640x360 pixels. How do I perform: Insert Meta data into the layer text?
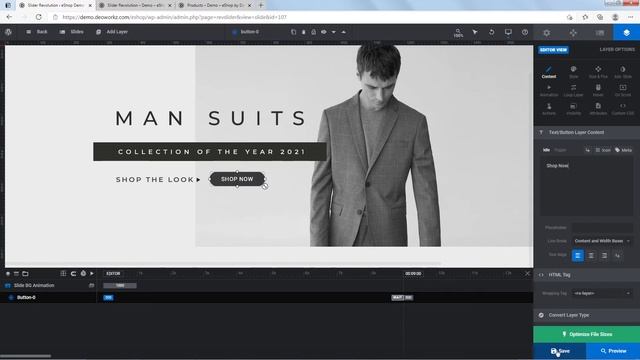(624, 150)
